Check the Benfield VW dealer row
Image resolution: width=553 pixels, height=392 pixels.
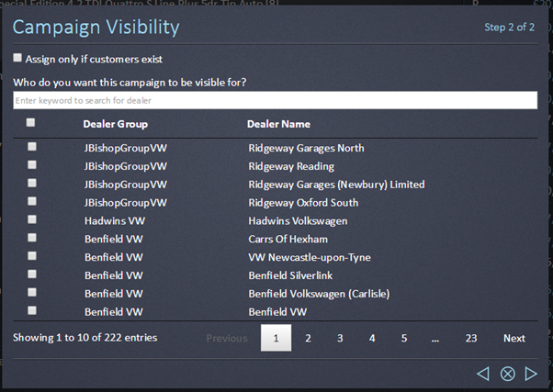32,310
